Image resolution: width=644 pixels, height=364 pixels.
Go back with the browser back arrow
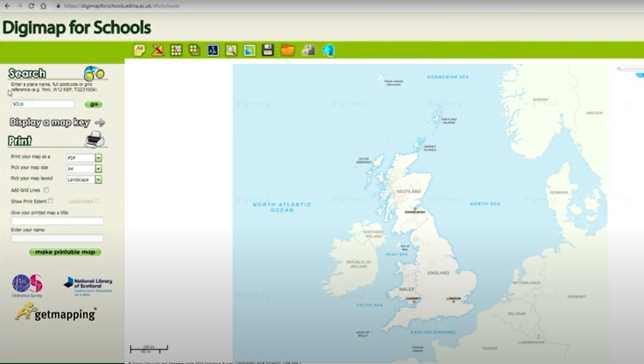coord(7,6)
